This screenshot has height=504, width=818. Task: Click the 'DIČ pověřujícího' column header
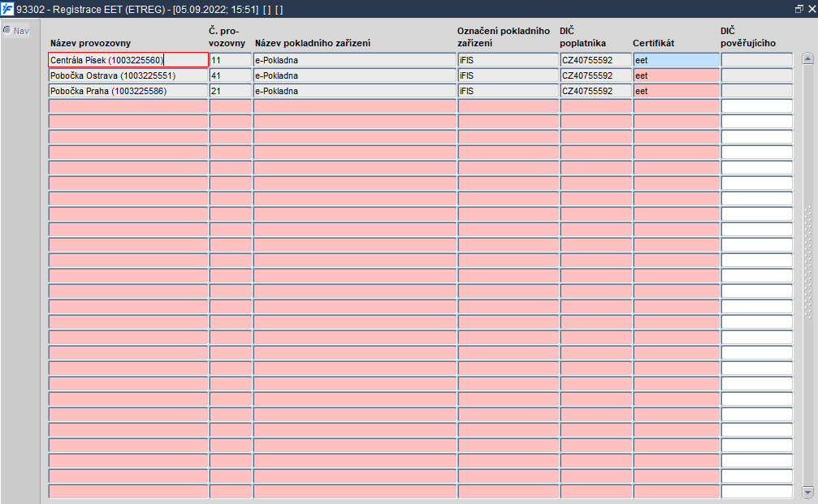748,37
